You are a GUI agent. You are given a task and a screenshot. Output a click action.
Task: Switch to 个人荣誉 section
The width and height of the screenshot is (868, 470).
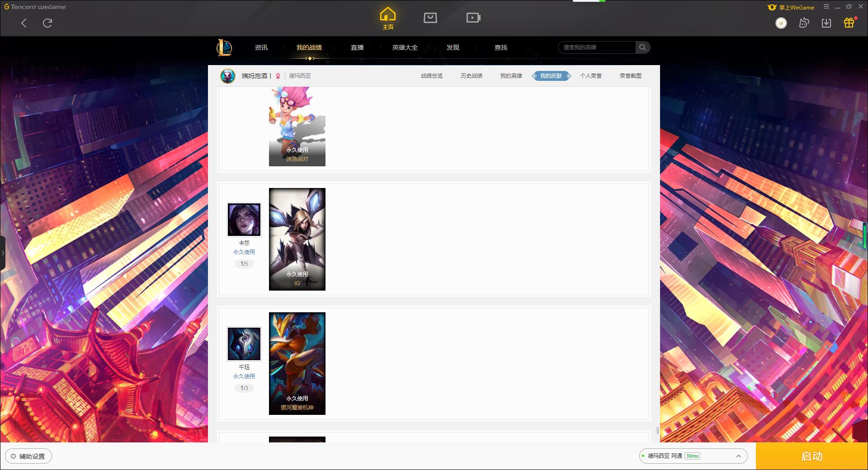591,76
